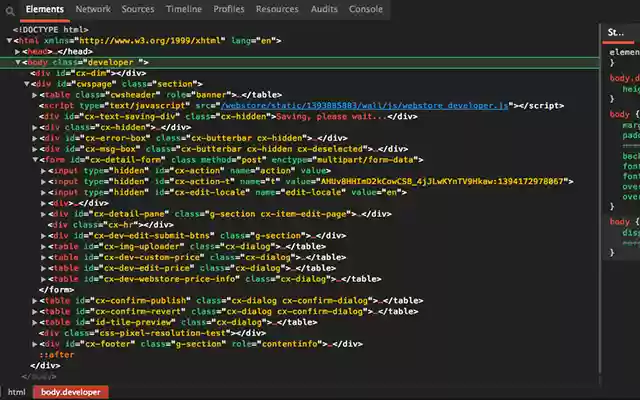Collapse the body developer element
This screenshot has width=640, height=400.
click(x=18, y=62)
